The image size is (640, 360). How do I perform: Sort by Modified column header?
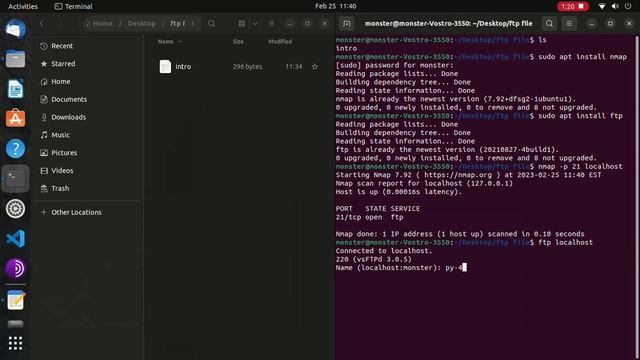[x=280, y=42]
